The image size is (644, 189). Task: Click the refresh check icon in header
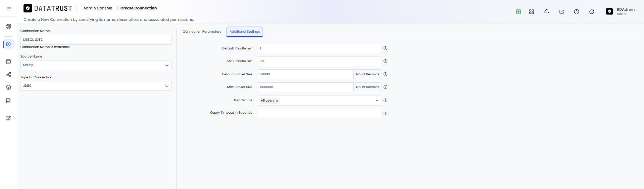point(592,12)
